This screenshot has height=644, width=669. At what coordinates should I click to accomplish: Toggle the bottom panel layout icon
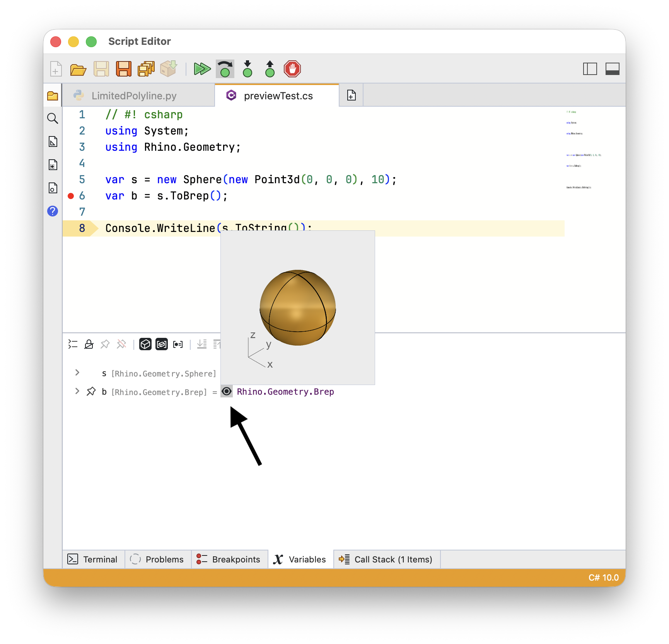pyautogui.click(x=613, y=69)
